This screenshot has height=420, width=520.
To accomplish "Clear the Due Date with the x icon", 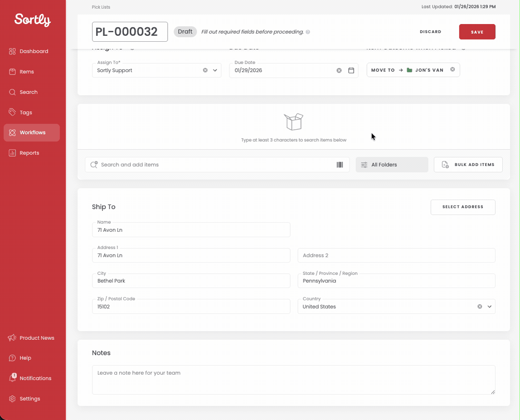I will [339, 70].
